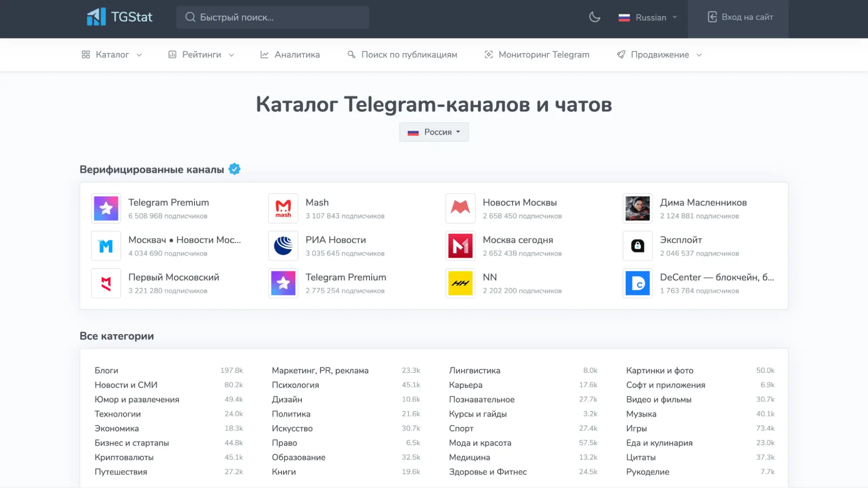Click the Москвач channel avatar

tap(106, 246)
